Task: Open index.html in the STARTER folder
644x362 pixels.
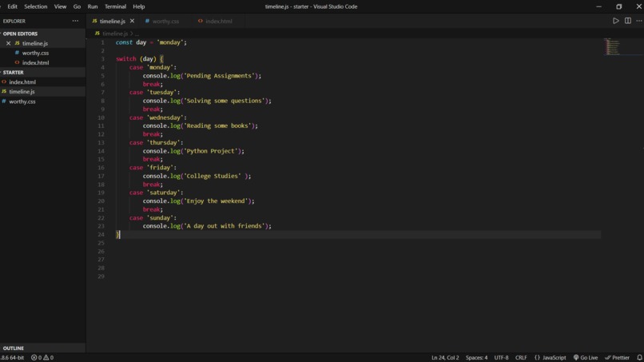Action: 22,82
